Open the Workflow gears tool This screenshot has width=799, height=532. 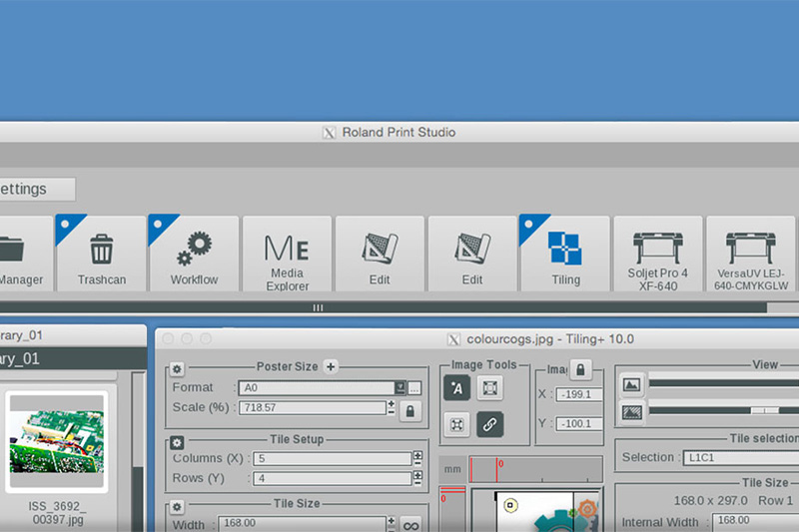coord(194,256)
